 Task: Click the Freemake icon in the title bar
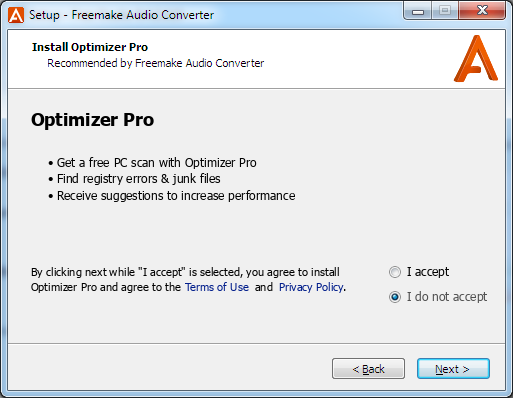(x=16, y=15)
